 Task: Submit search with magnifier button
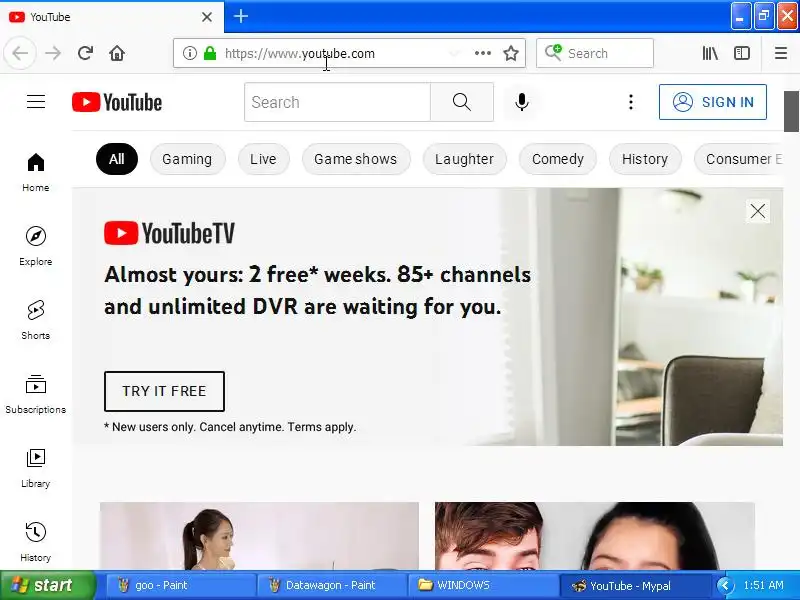[462, 102]
